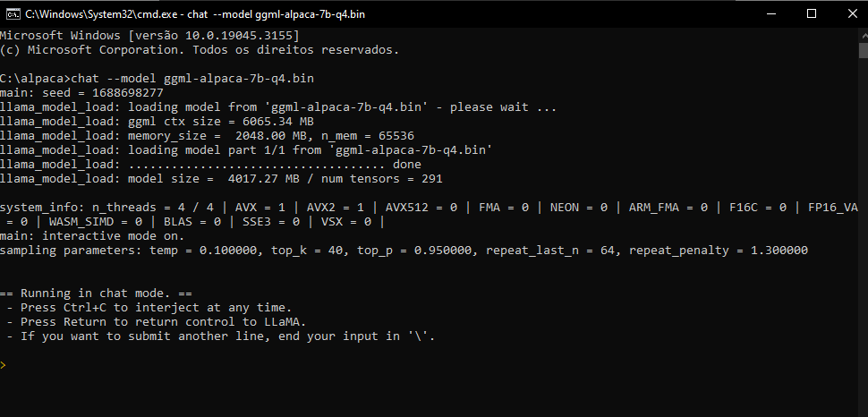This screenshot has height=417, width=868.
Task: Click the 'chat --model ggml-alpaca-7b-q4.bin' command text
Action: point(192,78)
